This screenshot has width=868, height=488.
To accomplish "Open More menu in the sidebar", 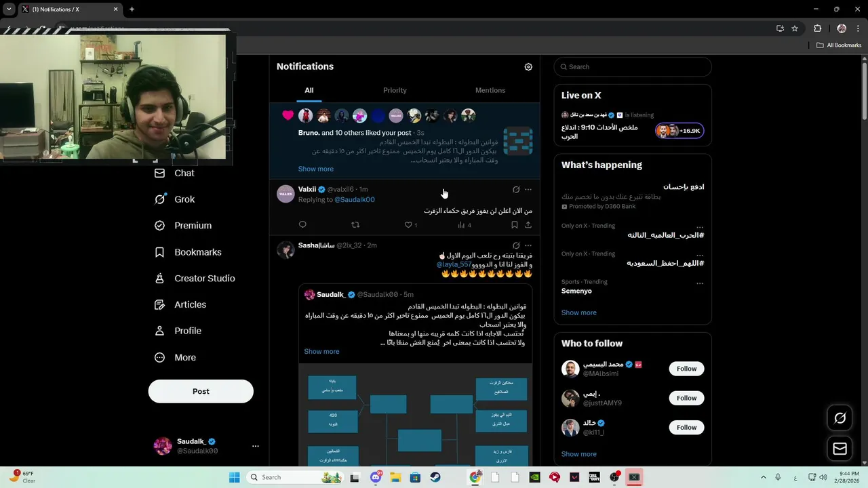I will (175, 357).
